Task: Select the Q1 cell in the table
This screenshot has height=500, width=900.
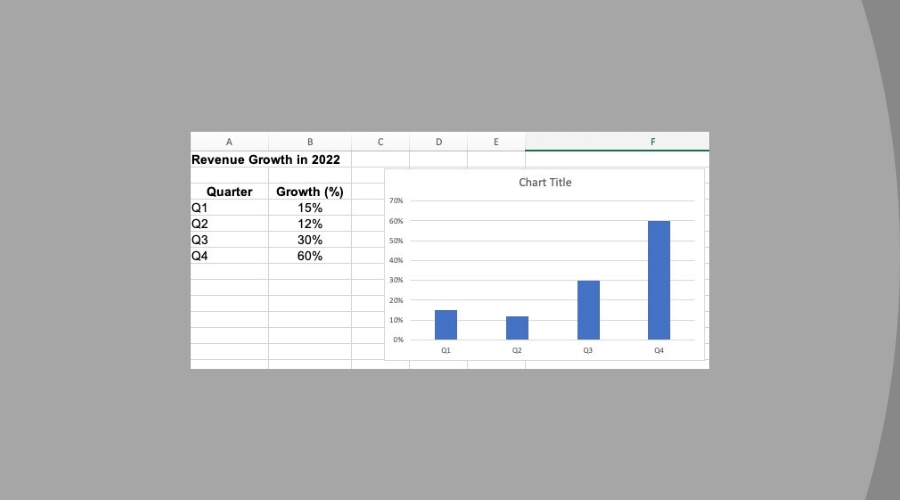Action: [229, 208]
